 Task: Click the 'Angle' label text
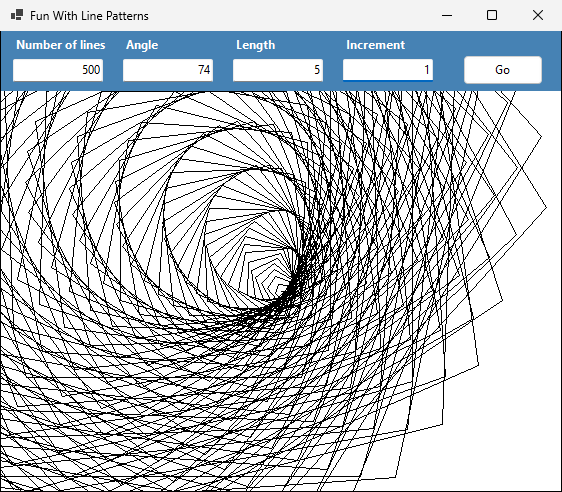tap(142, 45)
